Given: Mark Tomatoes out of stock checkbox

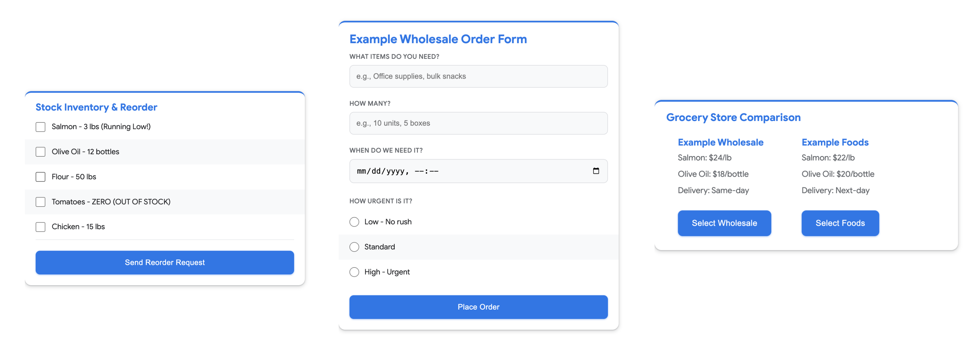Looking at the screenshot, I should coord(40,202).
